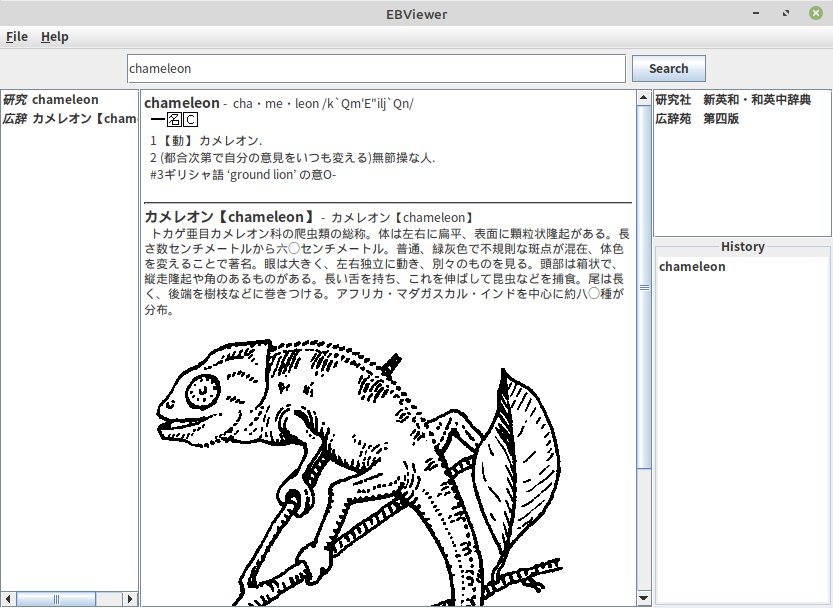Open the File menu
The height and width of the screenshot is (608, 833).
16,37
